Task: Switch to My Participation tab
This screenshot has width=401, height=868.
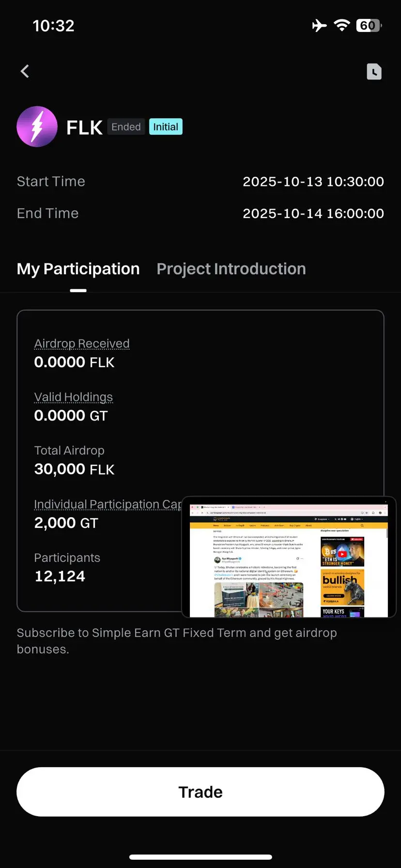Action: coord(78,269)
